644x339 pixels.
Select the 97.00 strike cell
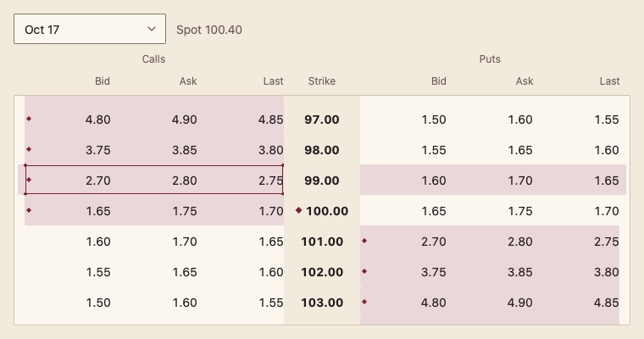(322, 119)
